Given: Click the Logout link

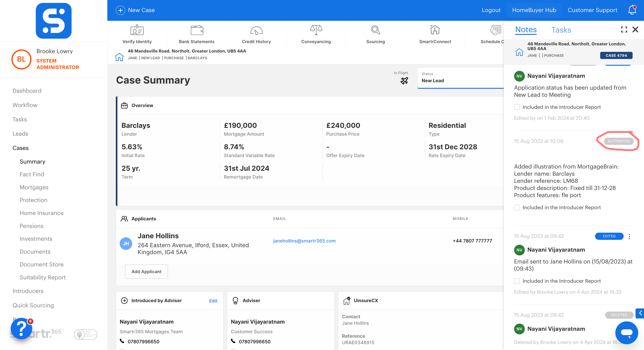Looking at the screenshot, I should click(491, 10).
